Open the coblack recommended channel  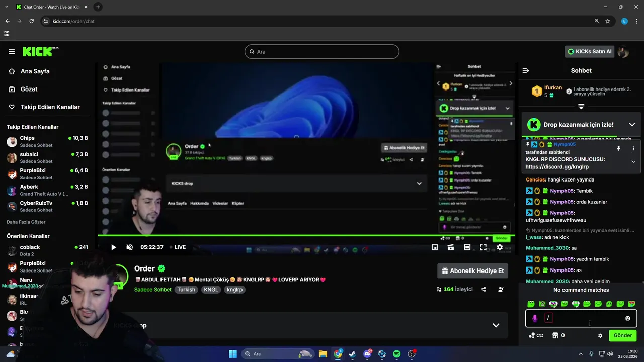(47, 250)
